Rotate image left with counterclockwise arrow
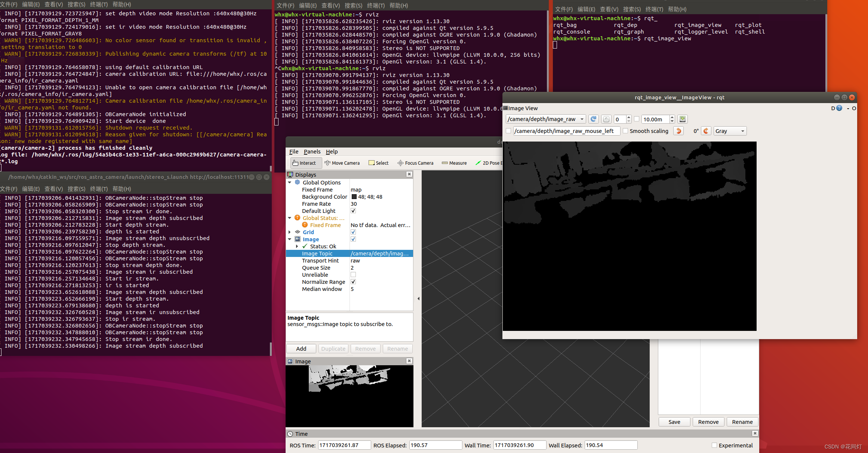This screenshot has height=453, width=868. (678, 131)
